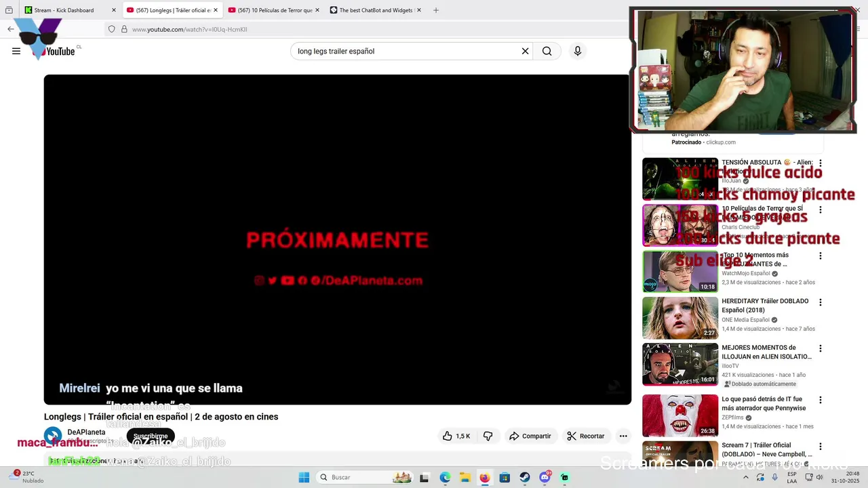Click the Compartir share button
The width and height of the screenshot is (868, 488).
pos(530,436)
